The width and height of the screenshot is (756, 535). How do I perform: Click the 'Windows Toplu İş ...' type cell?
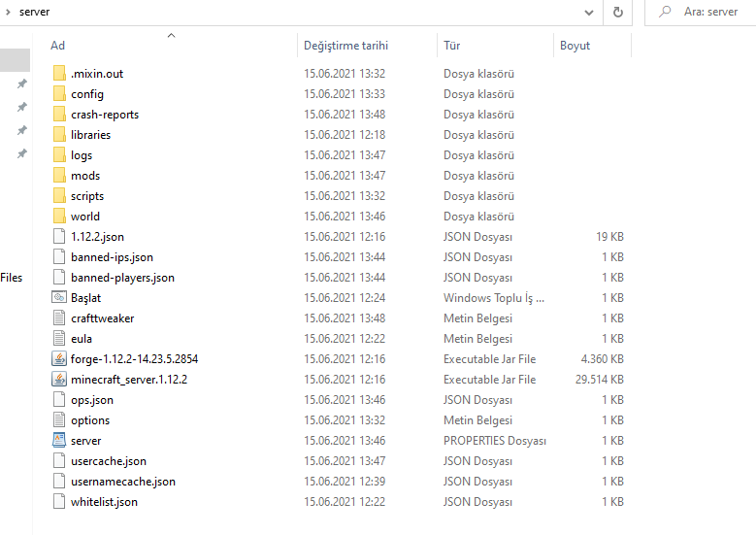point(494,298)
